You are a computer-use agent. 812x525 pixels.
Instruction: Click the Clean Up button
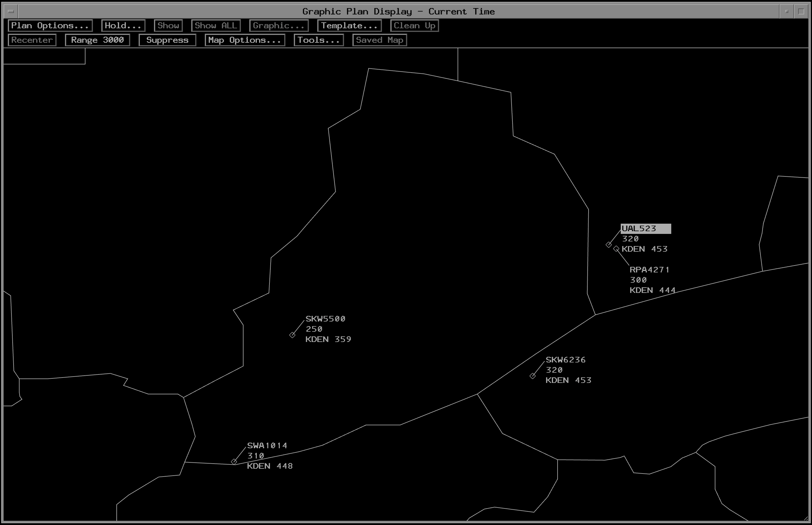coord(414,26)
